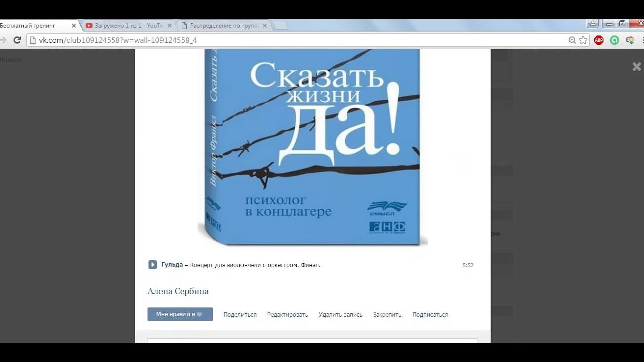The image size is (644, 362).
Task: Click the Мне нравится like button
Action: point(180,314)
